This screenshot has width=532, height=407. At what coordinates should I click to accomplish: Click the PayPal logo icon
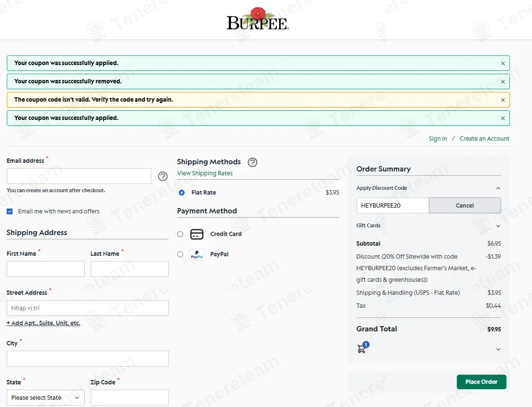click(197, 254)
